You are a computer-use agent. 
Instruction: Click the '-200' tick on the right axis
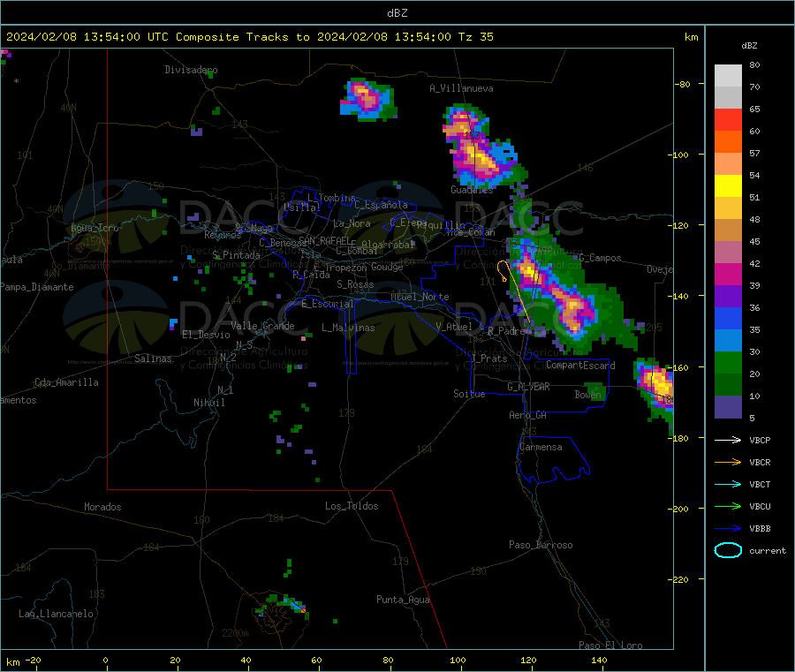pos(678,509)
